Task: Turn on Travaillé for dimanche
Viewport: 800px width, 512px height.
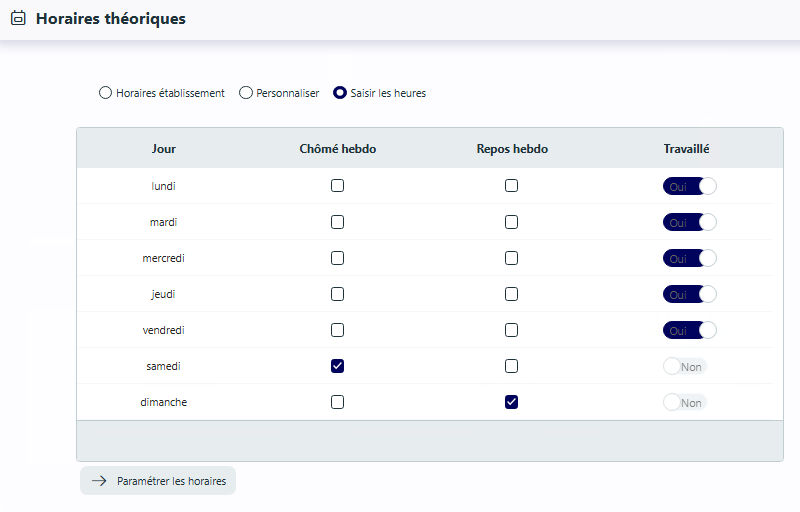Action: tap(685, 402)
